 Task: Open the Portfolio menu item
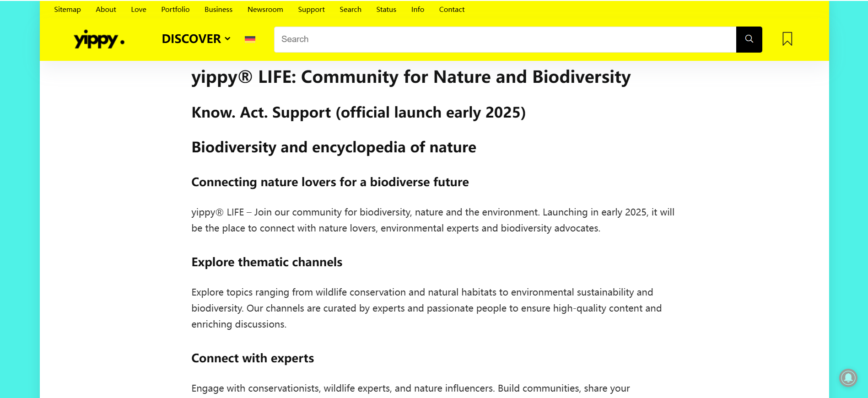point(175,9)
